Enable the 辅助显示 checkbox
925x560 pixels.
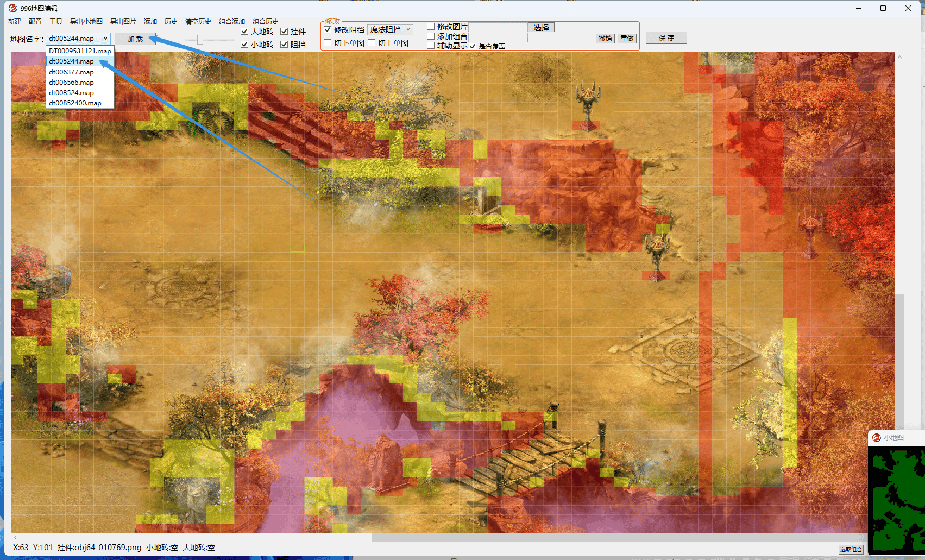(431, 46)
